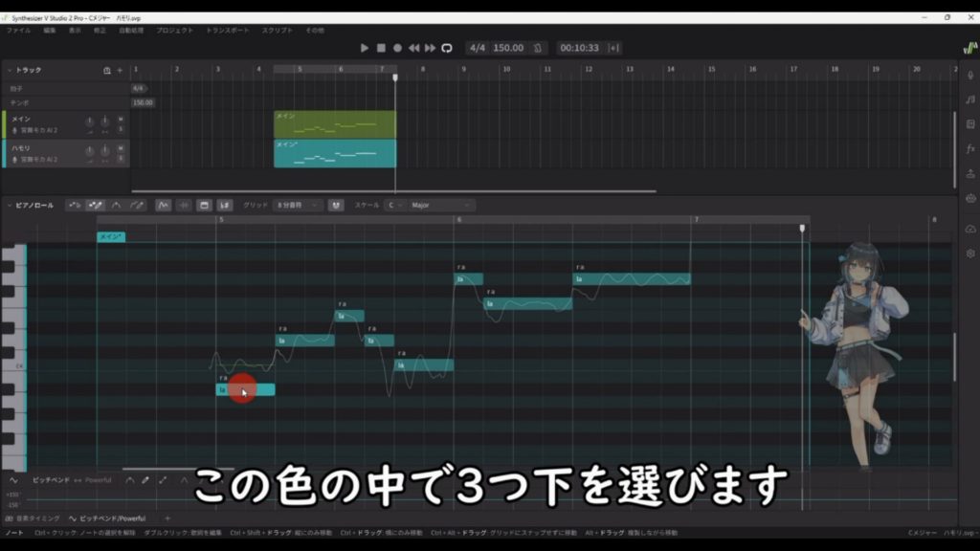Open the Major scale type dropdown

tap(441, 205)
